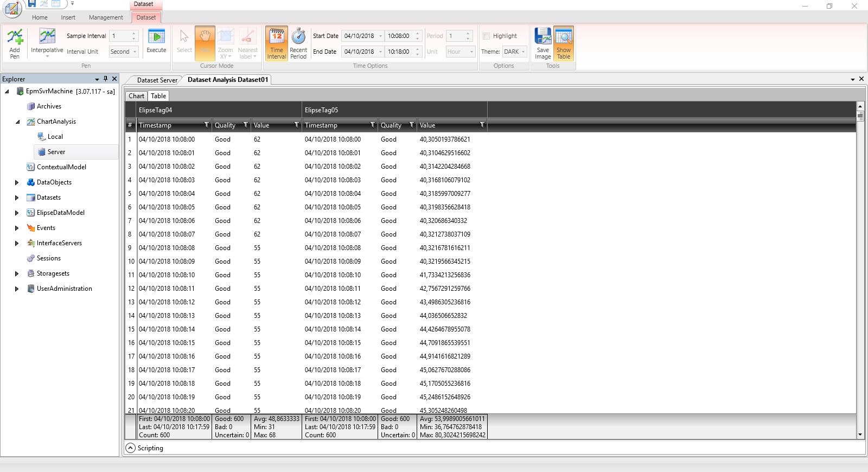Pin the Explorer panel

(106, 79)
